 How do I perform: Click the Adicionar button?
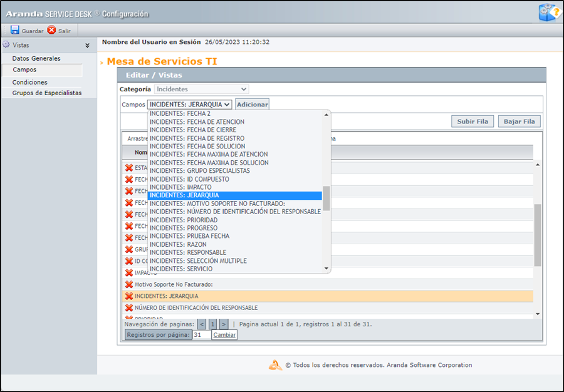click(x=252, y=105)
